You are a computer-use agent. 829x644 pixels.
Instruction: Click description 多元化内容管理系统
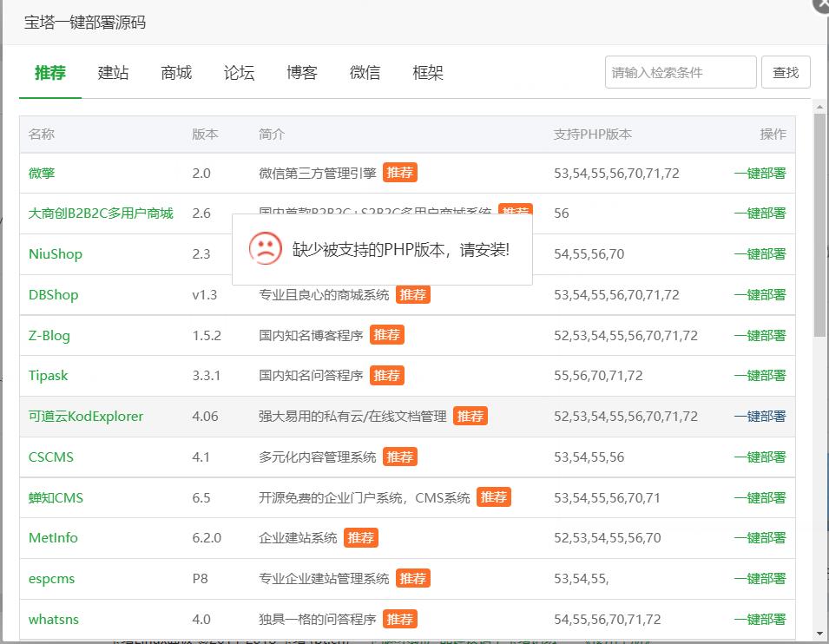tap(317, 457)
